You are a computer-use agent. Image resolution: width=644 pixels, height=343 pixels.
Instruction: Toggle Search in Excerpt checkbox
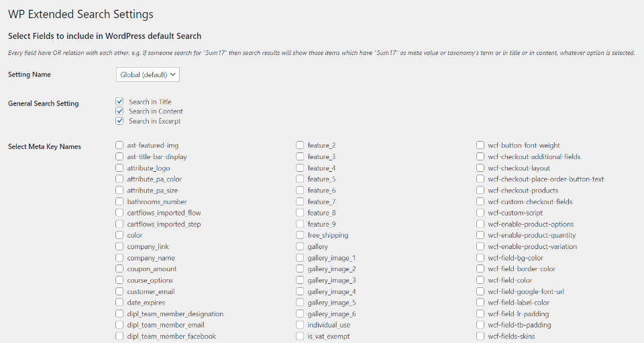click(119, 121)
